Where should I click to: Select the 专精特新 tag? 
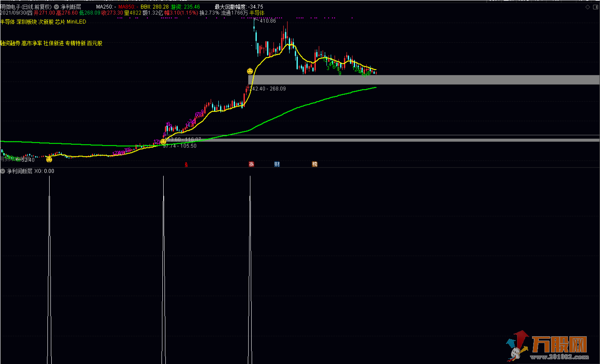(x=75, y=43)
